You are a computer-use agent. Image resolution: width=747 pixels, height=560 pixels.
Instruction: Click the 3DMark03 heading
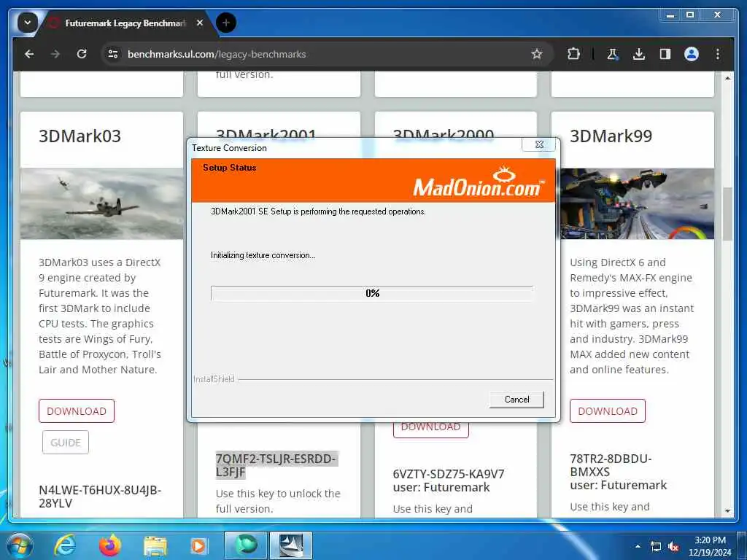(80, 136)
